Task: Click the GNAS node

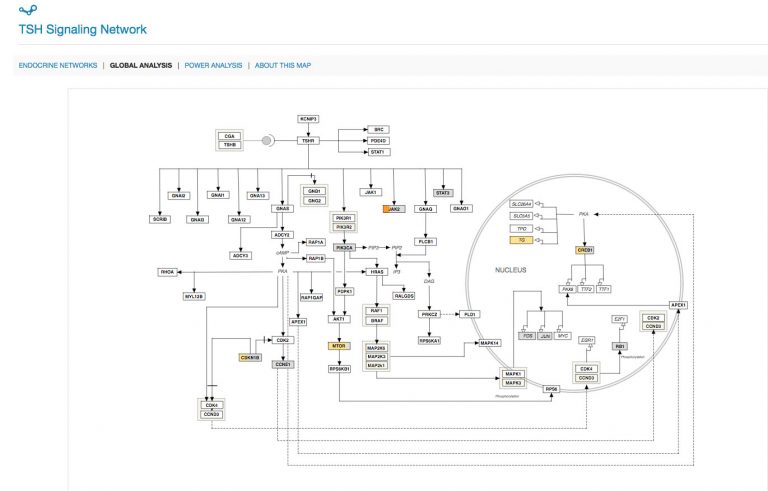Action: coord(283,209)
